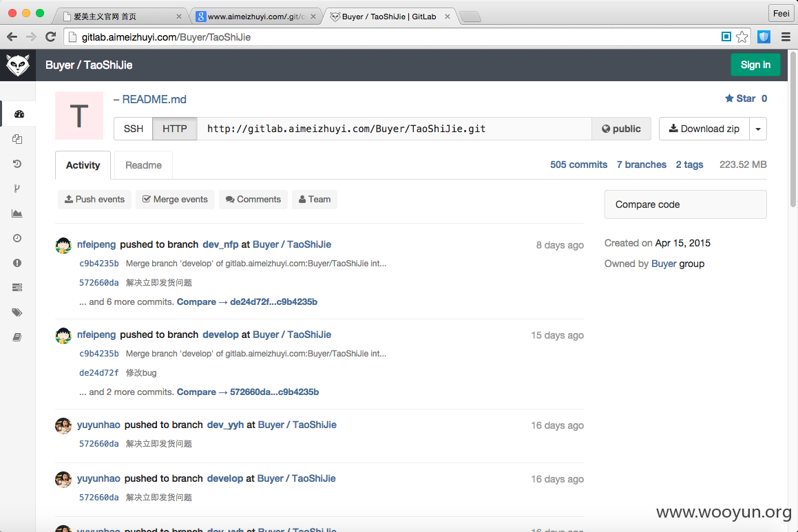Click the Sign in button
The width and height of the screenshot is (798, 532).
[x=755, y=65]
